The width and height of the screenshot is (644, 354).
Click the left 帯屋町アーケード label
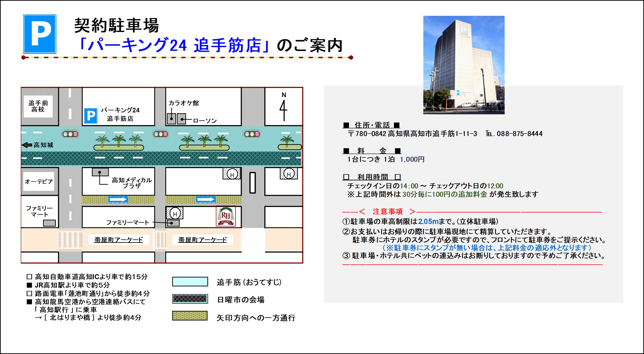[x=119, y=240]
